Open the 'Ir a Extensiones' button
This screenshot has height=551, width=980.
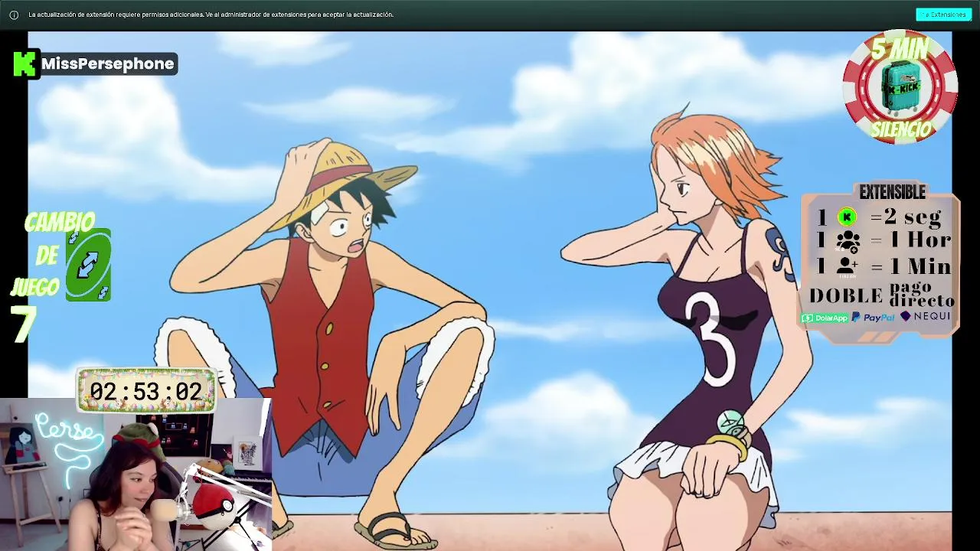943,15
